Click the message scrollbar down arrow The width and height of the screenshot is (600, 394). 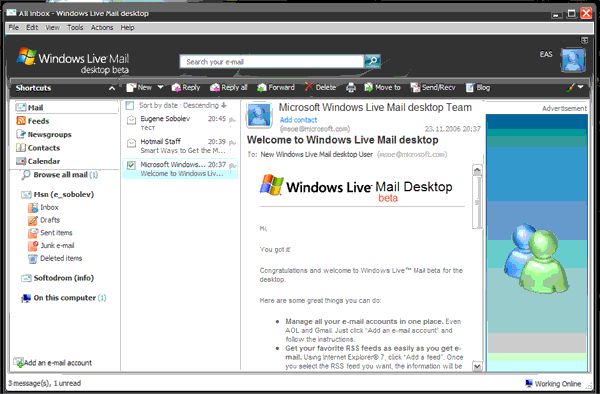(477, 366)
